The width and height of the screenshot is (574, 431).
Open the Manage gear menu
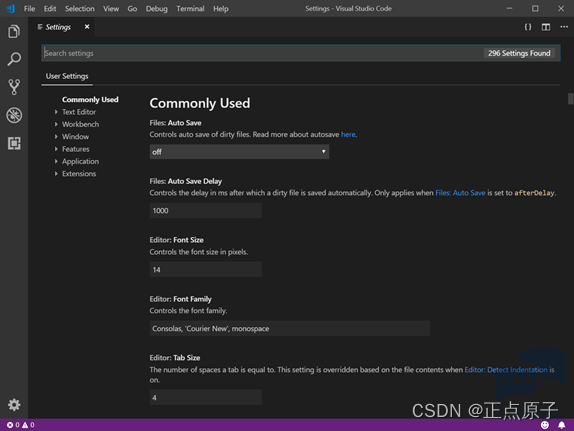[x=14, y=405]
